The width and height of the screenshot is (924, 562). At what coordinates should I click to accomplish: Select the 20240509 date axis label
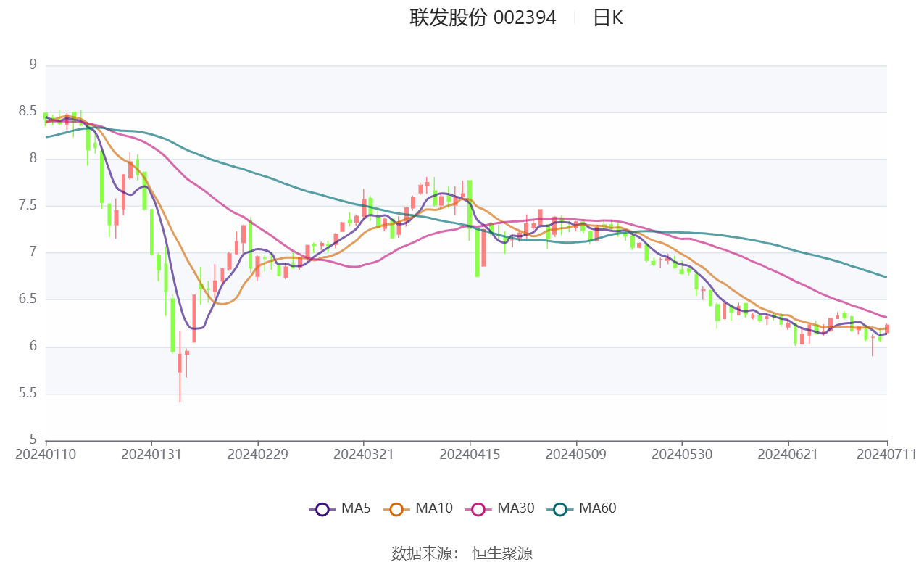point(575,454)
